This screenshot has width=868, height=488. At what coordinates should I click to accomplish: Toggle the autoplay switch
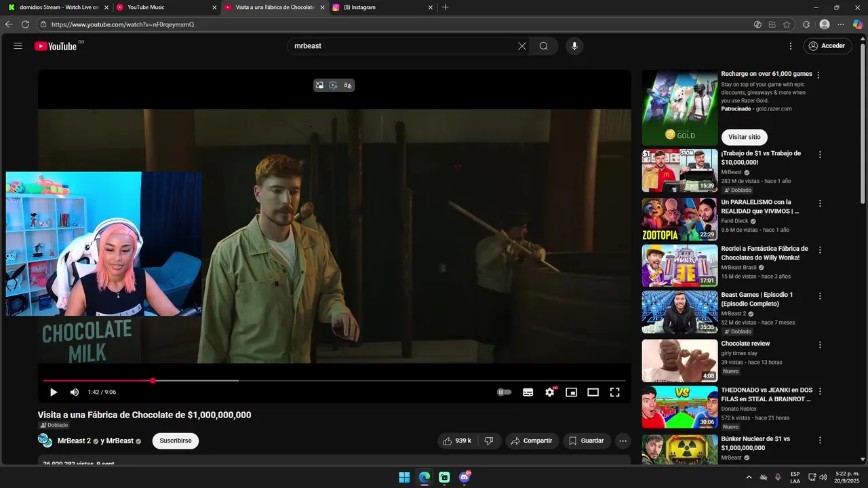click(x=504, y=392)
